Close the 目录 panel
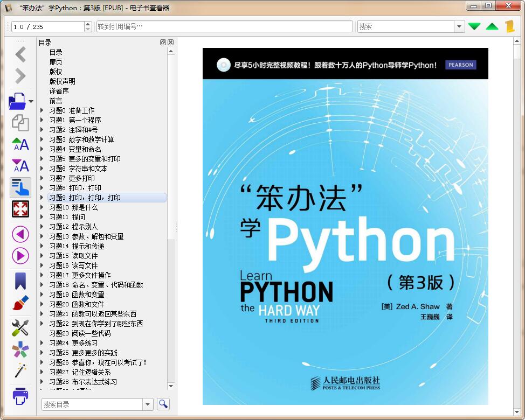Image resolution: width=525 pixels, height=420 pixels. [171, 42]
